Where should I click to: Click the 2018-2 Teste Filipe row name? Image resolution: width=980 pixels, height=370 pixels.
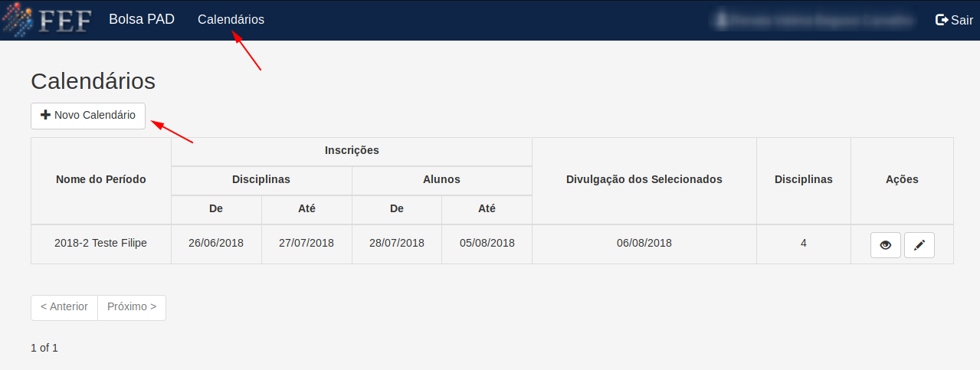click(100, 243)
